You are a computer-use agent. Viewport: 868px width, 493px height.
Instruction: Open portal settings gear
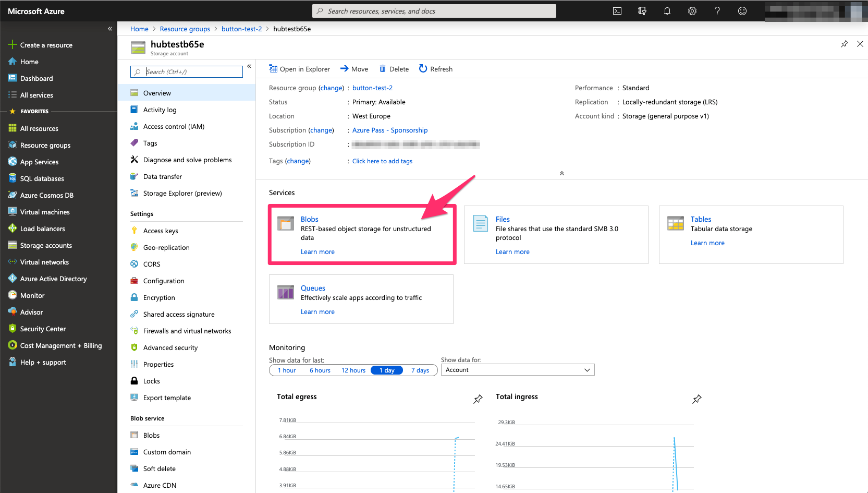tap(692, 11)
